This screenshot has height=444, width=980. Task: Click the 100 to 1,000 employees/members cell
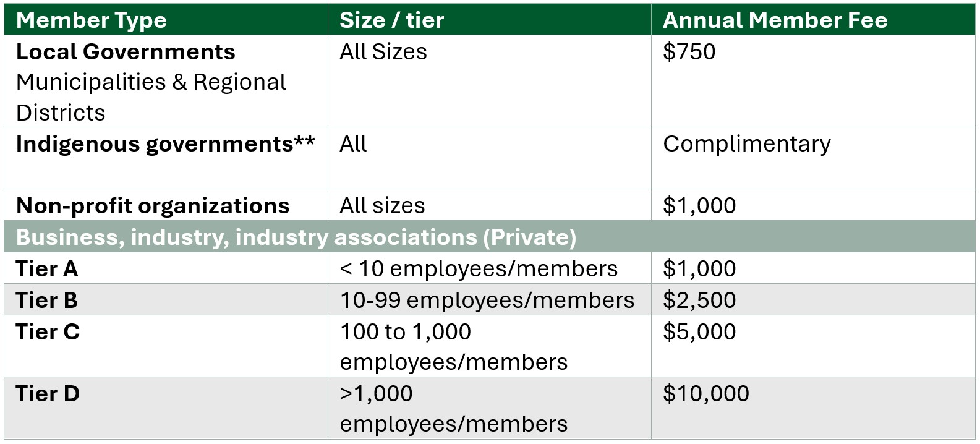(489, 346)
